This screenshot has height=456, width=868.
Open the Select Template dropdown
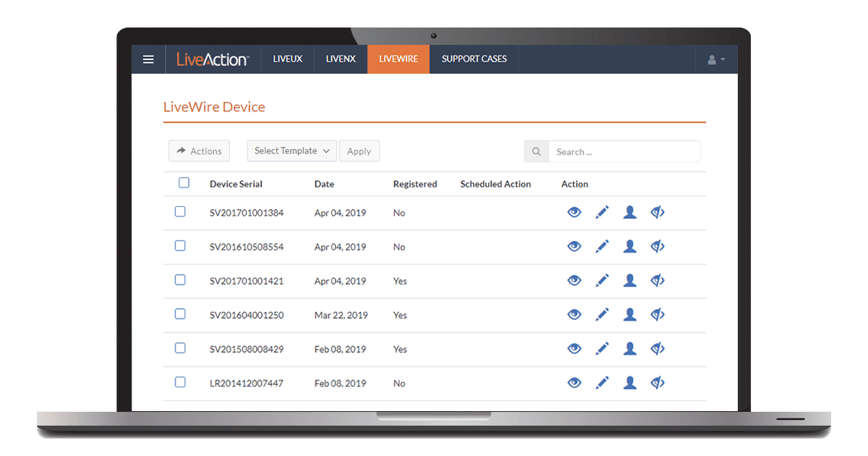point(292,151)
